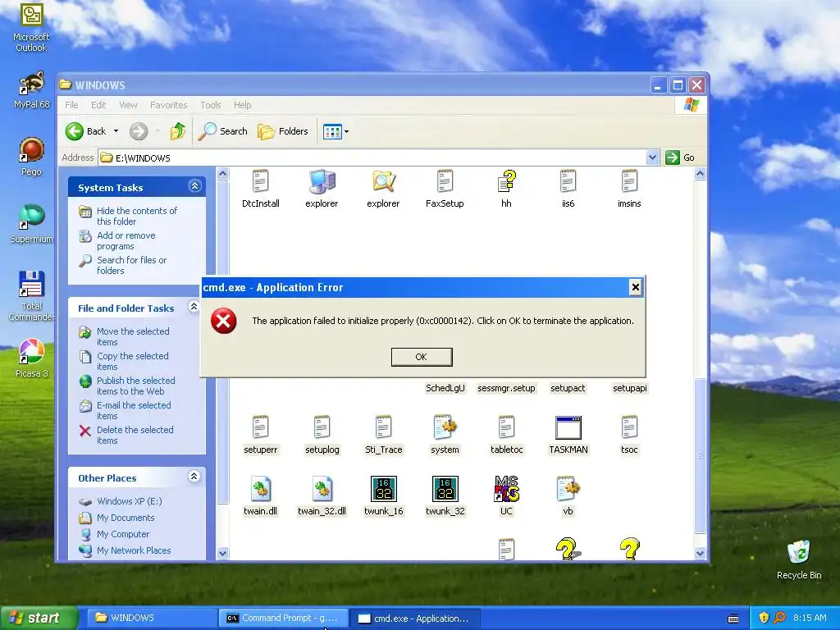Screen dimensions: 840x630
Task: Select the setuplog file icon
Action: click(322, 427)
